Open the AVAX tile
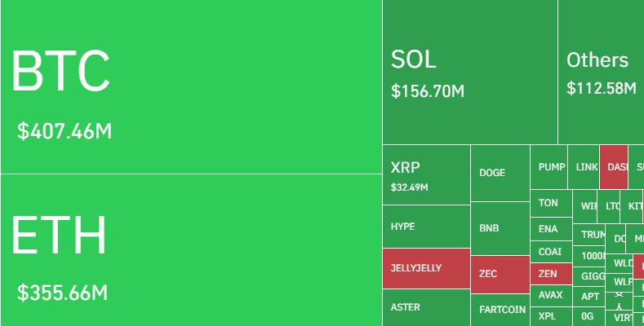Image resolution: width=644 pixels, height=326 pixels. tap(551, 295)
